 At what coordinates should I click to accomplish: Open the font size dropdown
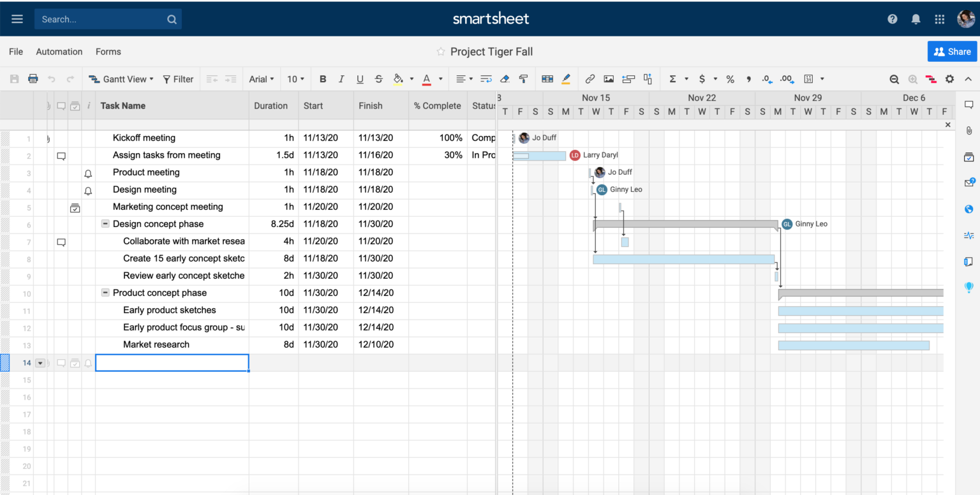[x=295, y=78]
